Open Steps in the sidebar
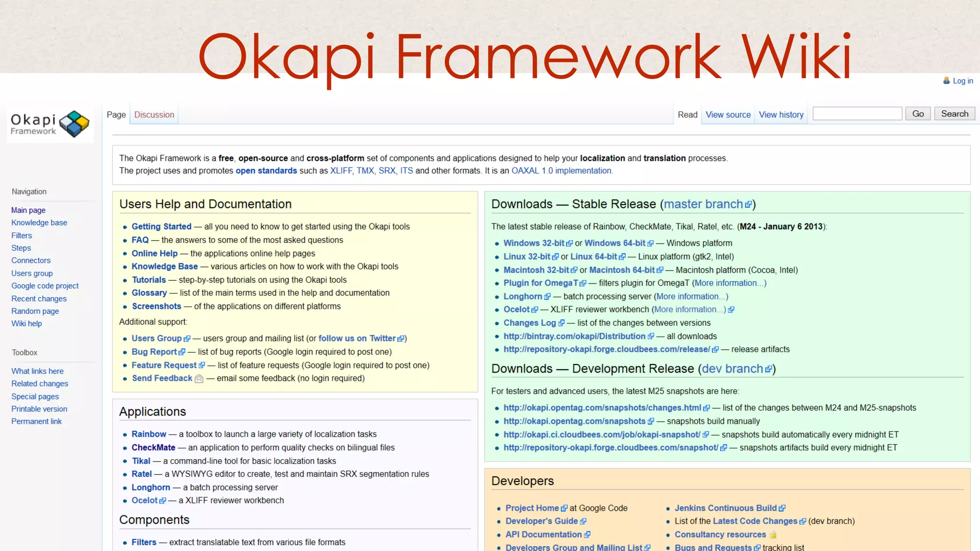Image resolution: width=980 pixels, height=551 pixels. (21, 248)
